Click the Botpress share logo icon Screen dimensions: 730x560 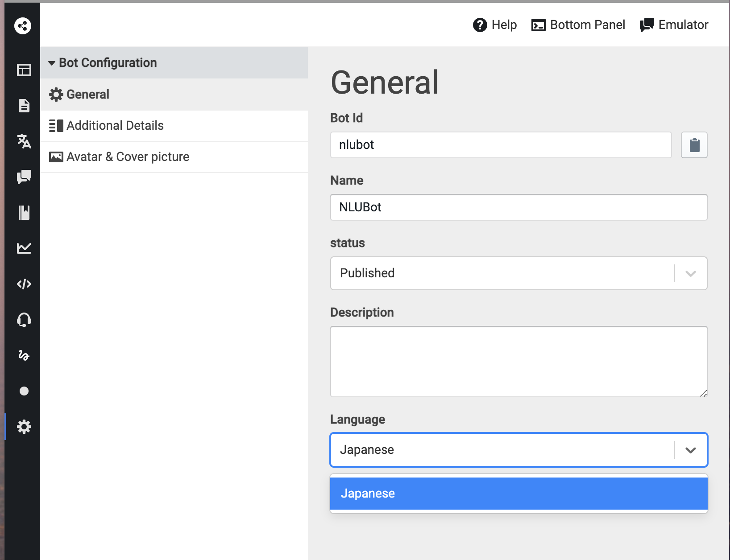click(x=23, y=25)
